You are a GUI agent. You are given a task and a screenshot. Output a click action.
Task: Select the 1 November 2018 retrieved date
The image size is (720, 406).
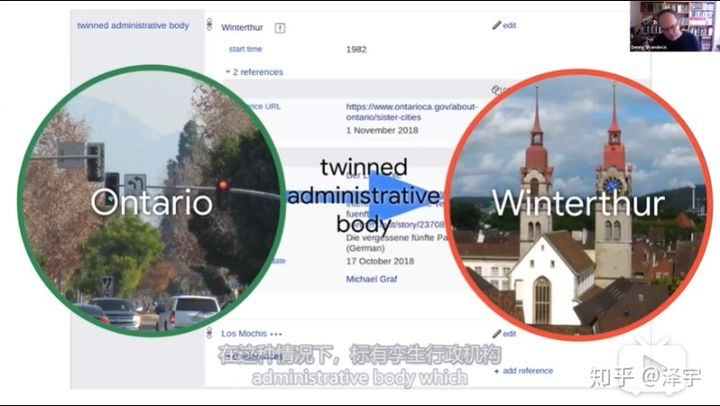coord(382,130)
